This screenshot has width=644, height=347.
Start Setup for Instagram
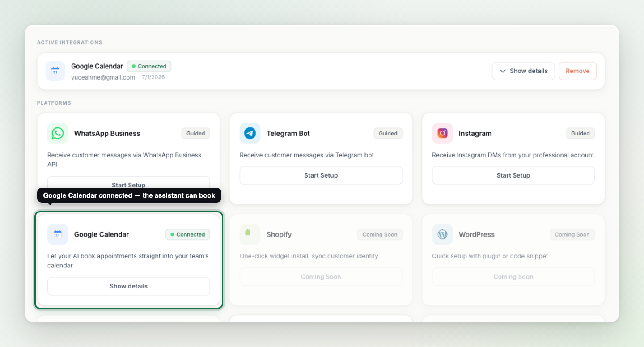click(x=513, y=175)
